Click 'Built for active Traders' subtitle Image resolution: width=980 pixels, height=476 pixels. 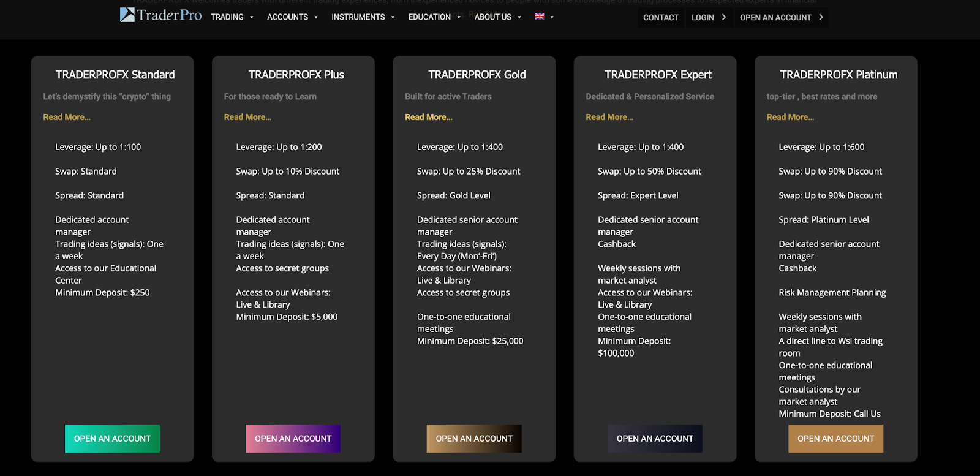[x=448, y=97]
